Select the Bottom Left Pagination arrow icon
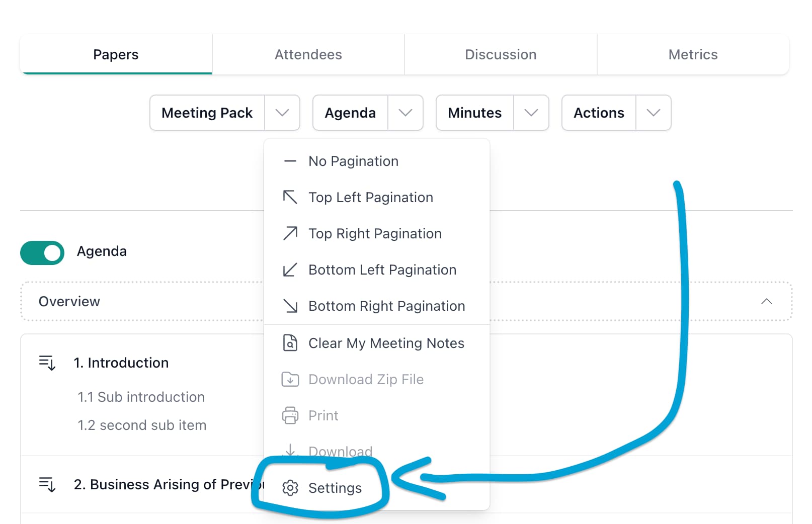 coord(290,270)
